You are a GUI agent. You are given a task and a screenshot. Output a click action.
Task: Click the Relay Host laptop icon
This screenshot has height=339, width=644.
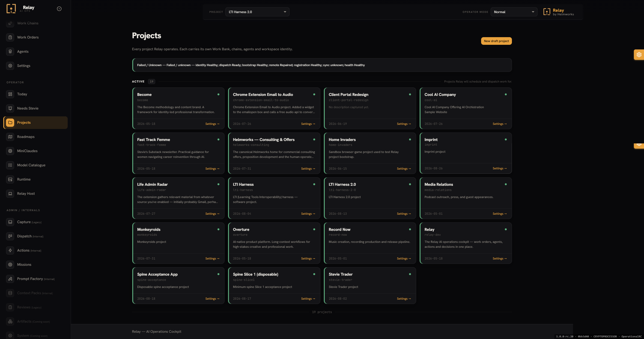point(10,194)
